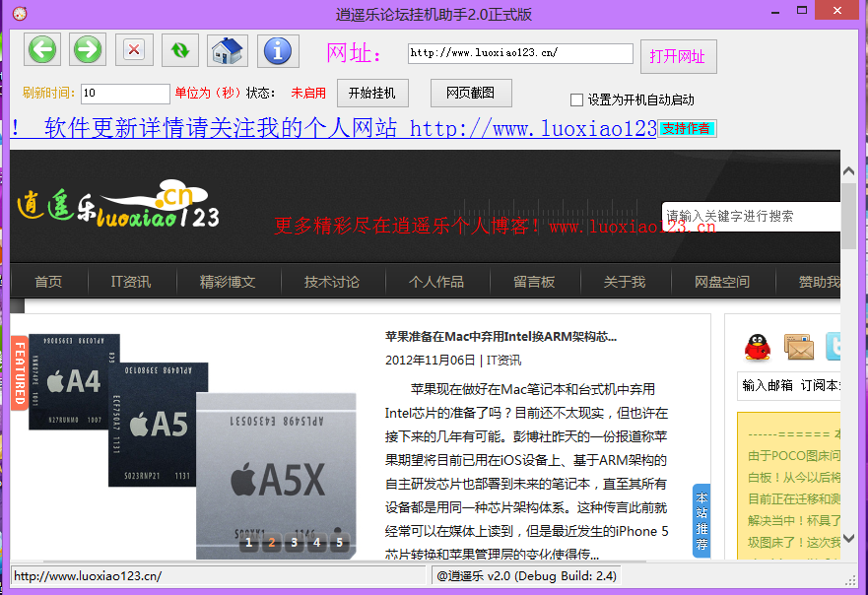This screenshot has height=595, width=868.
Task: Go forward with the green right arrow
Action: pyautogui.click(x=88, y=50)
